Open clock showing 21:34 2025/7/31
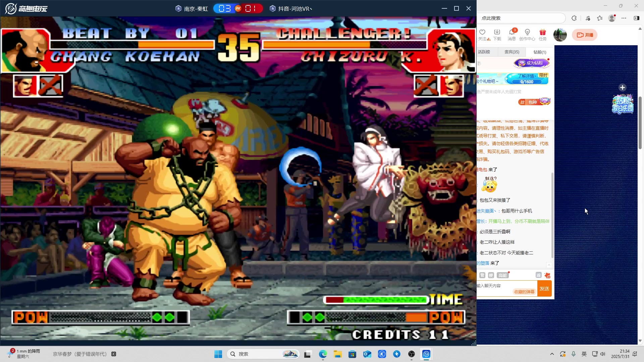644x362 pixels. (x=620, y=354)
